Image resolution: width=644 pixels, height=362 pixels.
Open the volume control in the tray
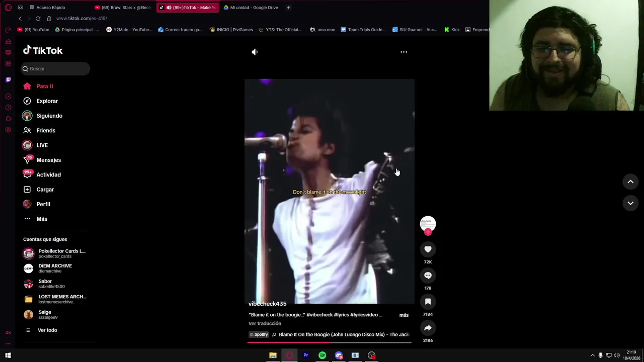[x=616, y=355]
